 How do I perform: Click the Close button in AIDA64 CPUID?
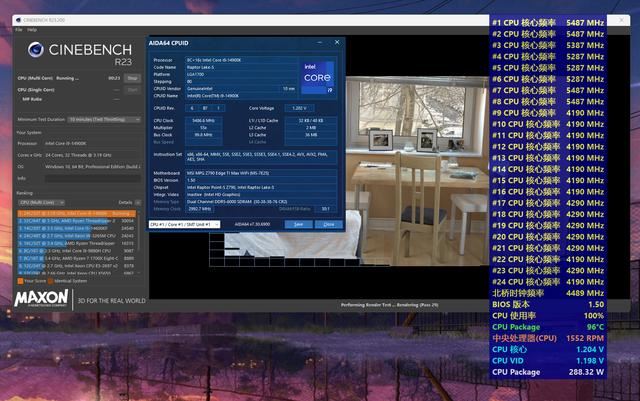point(329,224)
